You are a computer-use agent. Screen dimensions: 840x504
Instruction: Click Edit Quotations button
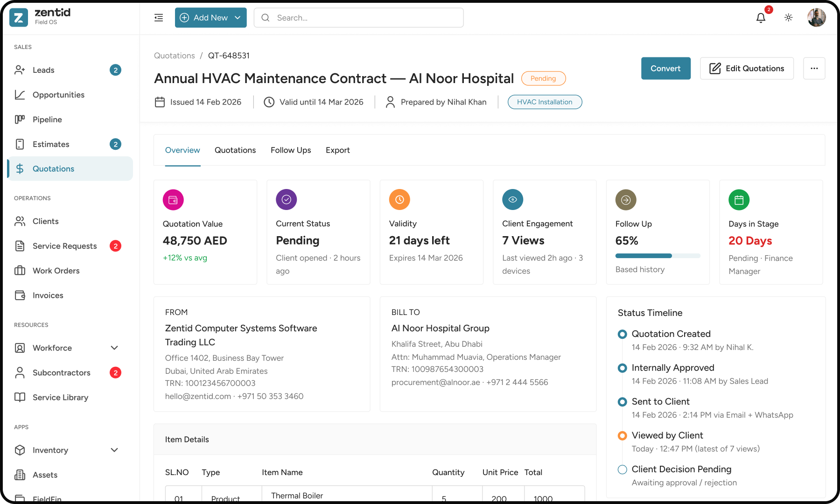point(747,69)
